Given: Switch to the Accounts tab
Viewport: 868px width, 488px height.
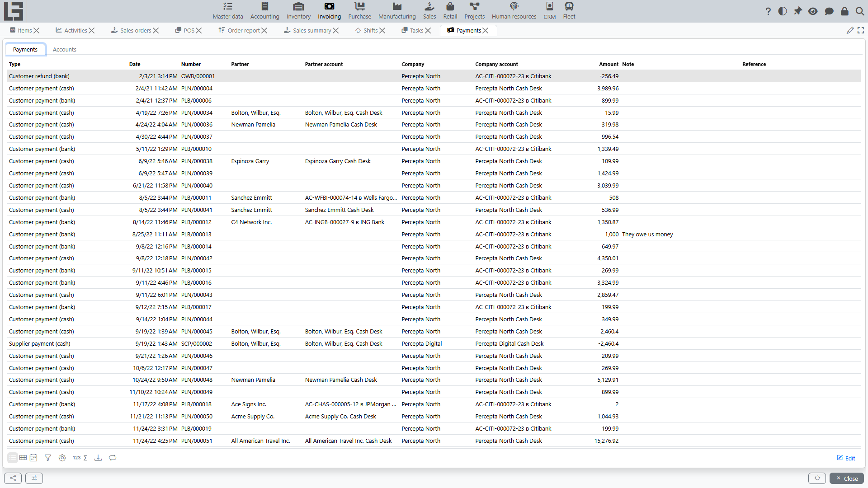Looking at the screenshot, I should (x=65, y=49).
